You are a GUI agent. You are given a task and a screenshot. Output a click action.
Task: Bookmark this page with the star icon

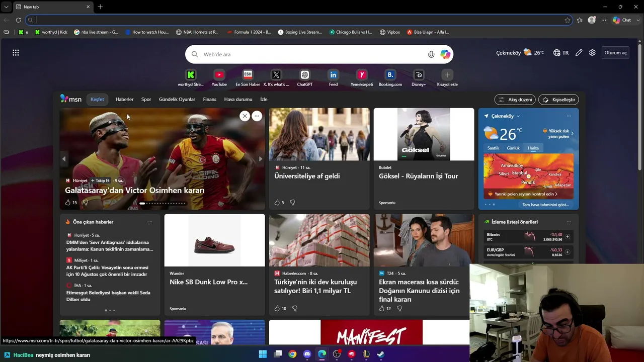pos(568,20)
